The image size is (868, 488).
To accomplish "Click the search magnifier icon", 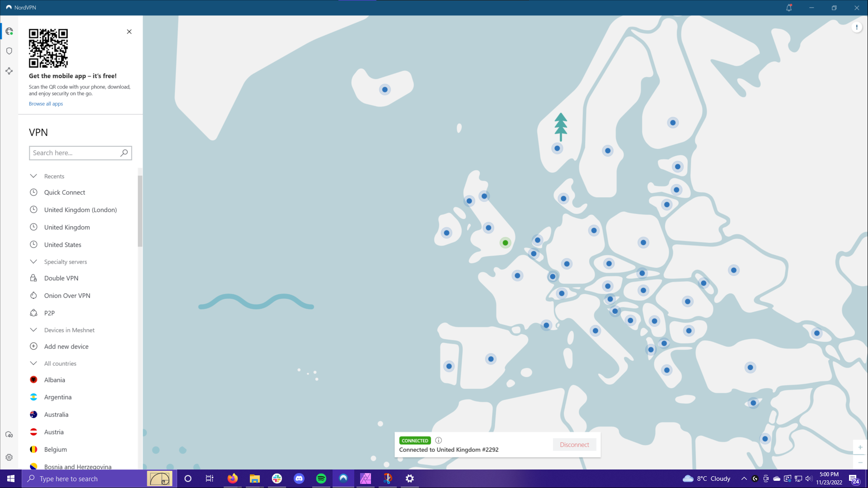I will pos(124,153).
